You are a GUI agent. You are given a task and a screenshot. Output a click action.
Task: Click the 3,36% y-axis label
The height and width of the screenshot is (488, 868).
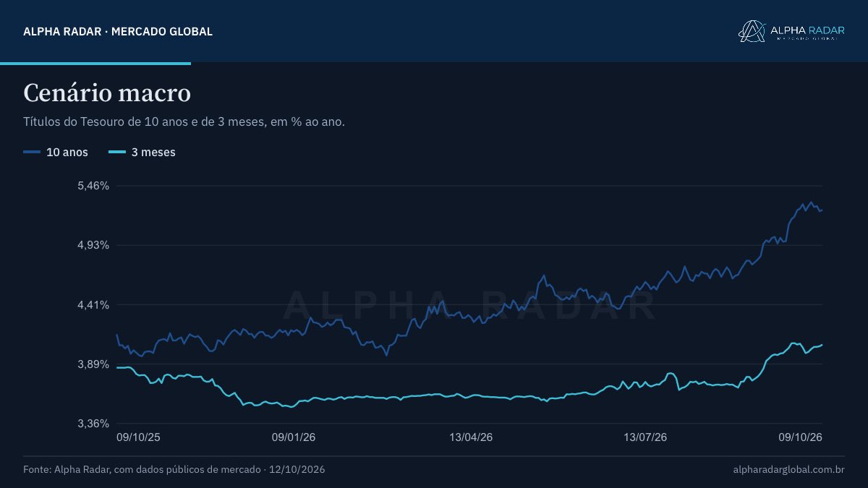coord(92,423)
